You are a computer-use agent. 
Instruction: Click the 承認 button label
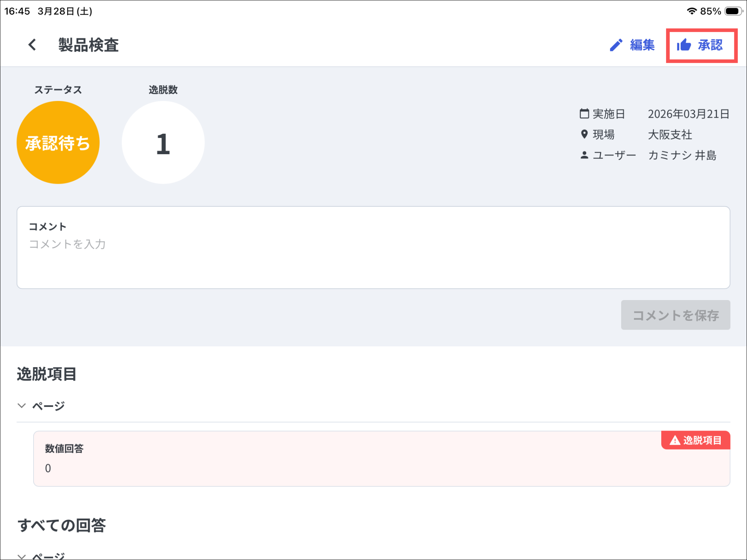click(x=710, y=45)
